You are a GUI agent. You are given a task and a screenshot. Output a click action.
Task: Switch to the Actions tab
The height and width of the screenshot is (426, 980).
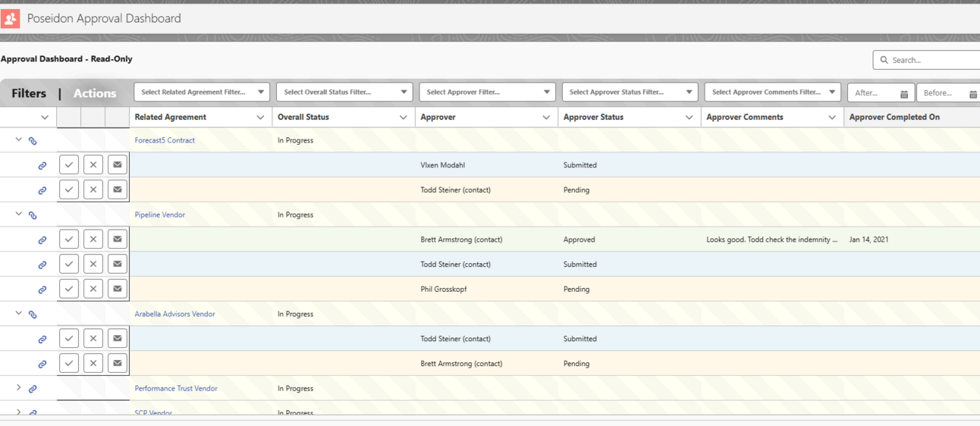pos(95,93)
